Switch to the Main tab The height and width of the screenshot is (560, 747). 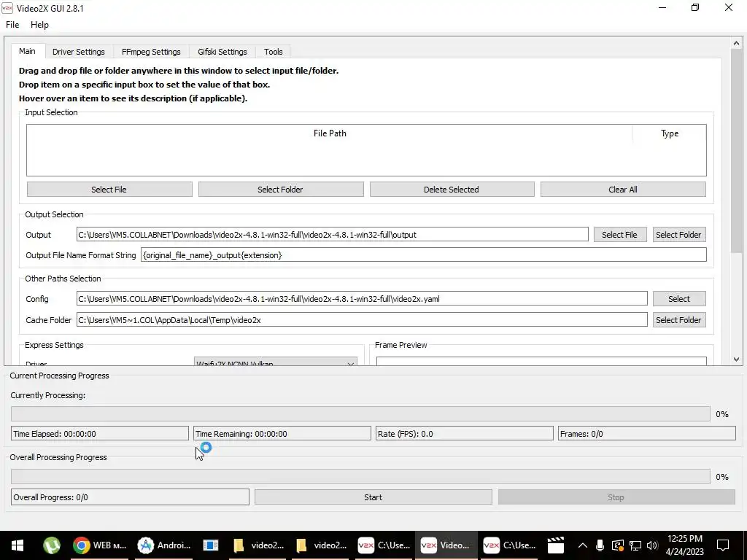click(x=27, y=51)
